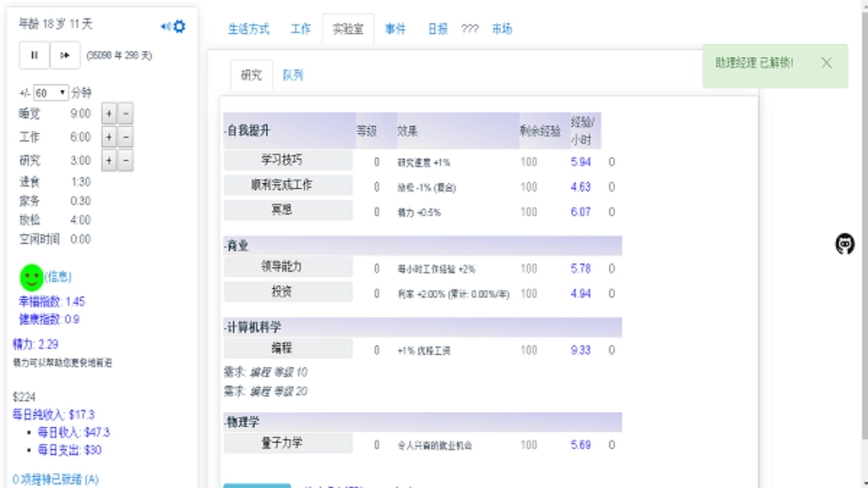The width and height of the screenshot is (868, 488).
Task: Click the 编程 research entry
Action: click(x=288, y=348)
